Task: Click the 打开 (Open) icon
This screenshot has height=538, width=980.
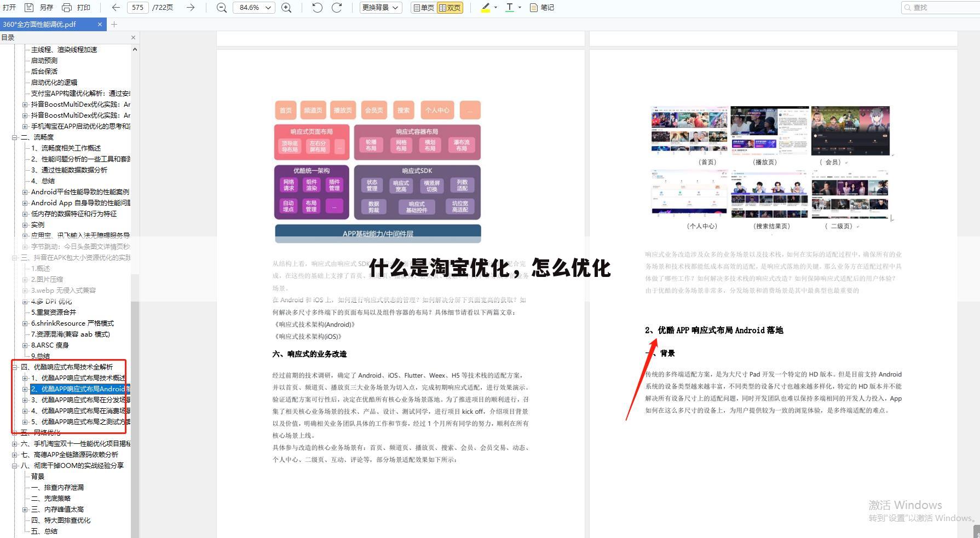Action: [x=9, y=8]
